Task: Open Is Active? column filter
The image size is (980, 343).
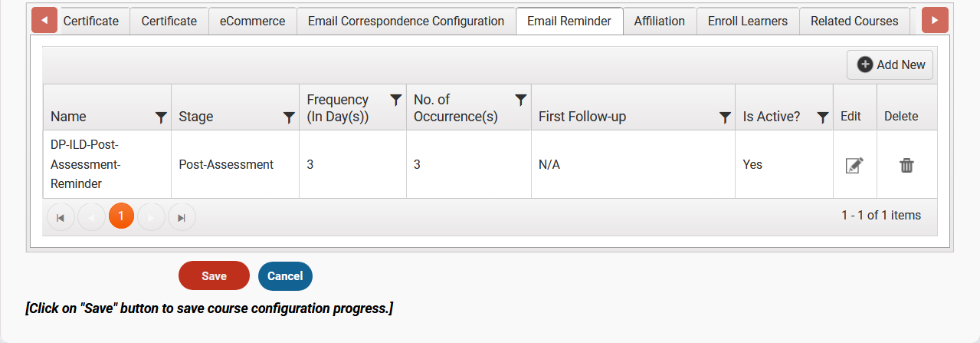Action: coord(823,117)
